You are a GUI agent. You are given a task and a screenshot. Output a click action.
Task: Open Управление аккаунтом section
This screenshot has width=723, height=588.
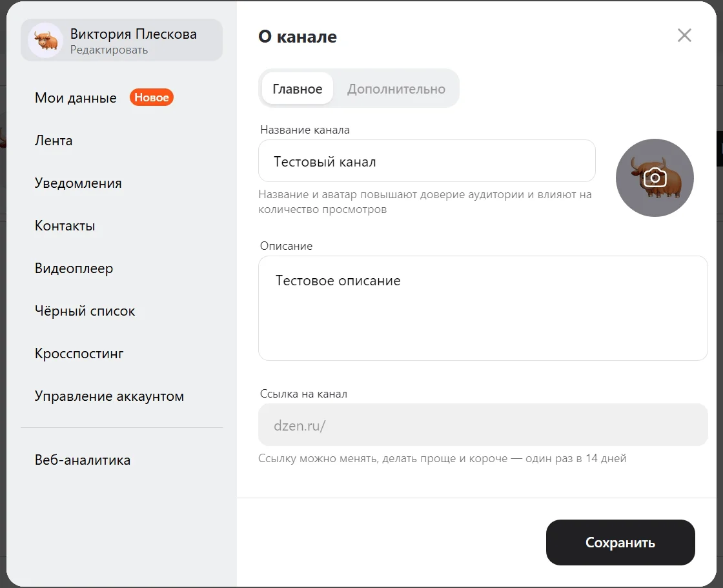pos(109,396)
